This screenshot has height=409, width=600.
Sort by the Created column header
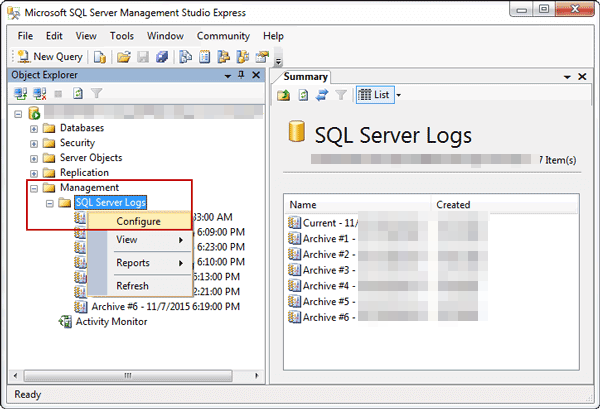pyautogui.click(x=505, y=205)
